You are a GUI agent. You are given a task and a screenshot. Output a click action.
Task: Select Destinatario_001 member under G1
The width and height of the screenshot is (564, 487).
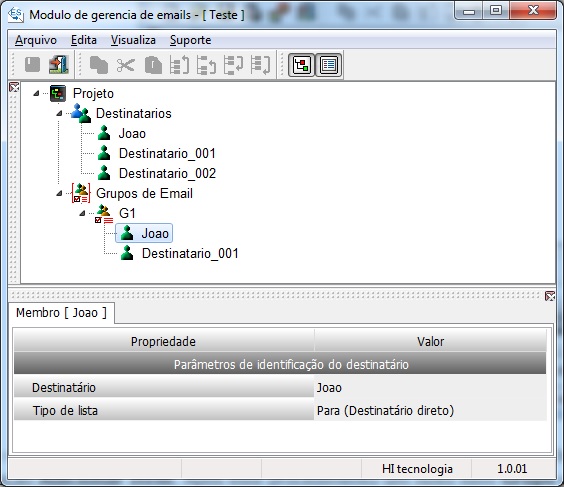[x=190, y=254]
